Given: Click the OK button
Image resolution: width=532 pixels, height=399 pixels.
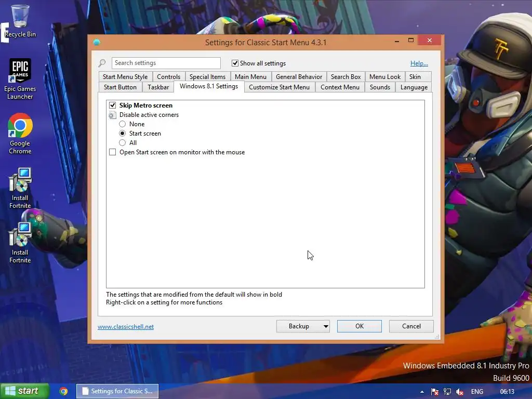Looking at the screenshot, I should 360,326.
